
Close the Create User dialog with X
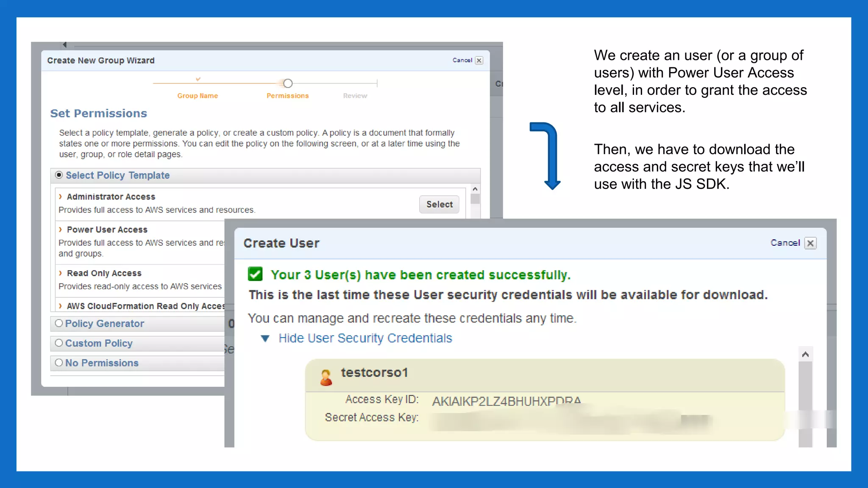coord(810,243)
